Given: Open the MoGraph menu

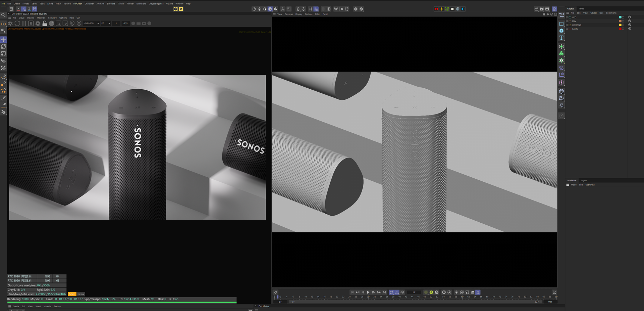Looking at the screenshot, I should click(x=78, y=4).
